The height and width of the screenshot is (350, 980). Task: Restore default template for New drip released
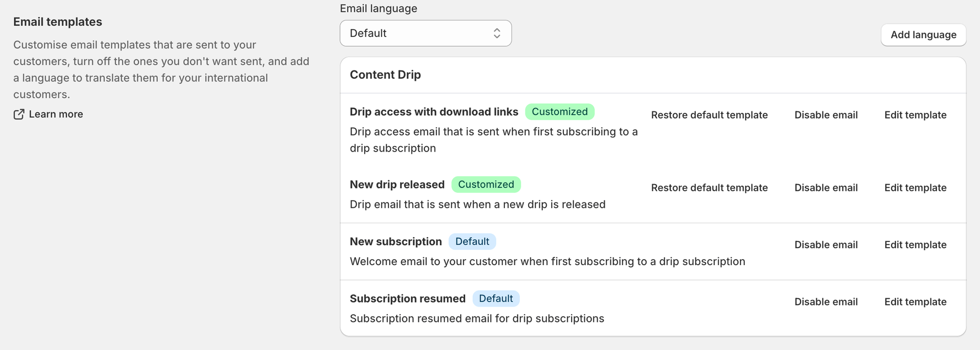709,187
